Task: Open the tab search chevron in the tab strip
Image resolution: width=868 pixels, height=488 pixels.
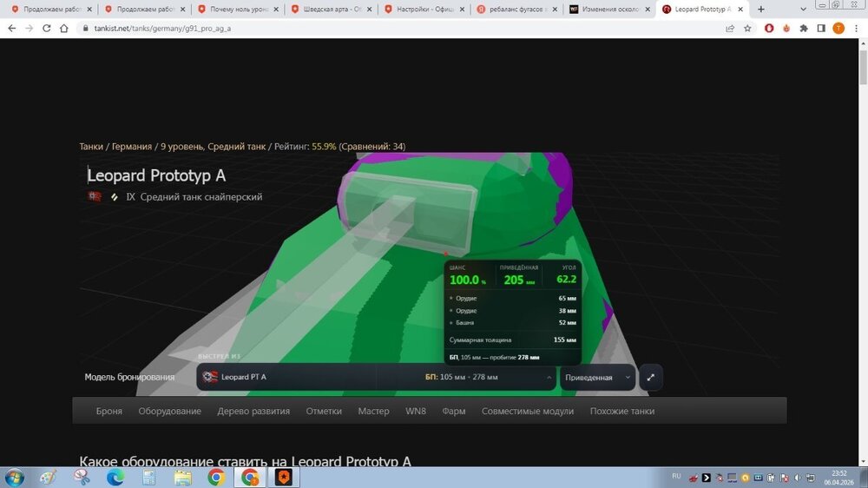Action: (803, 10)
